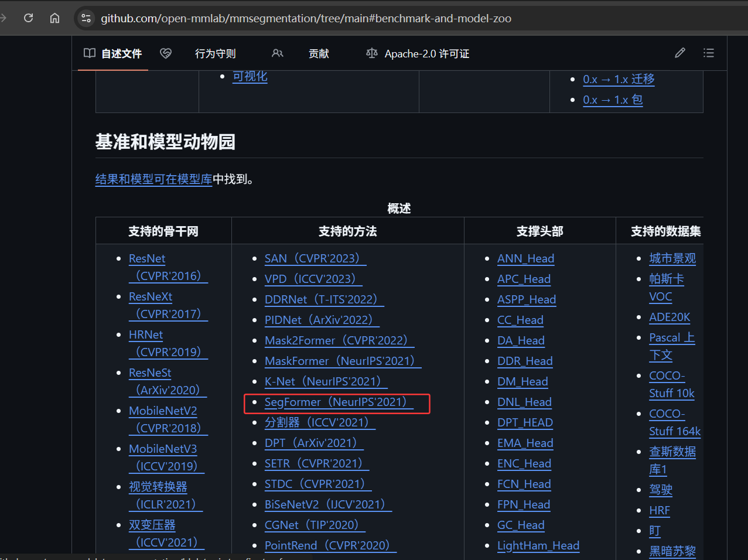Image resolution: width=748 pixels, height=560 pixels.
Task: Open the outline list icon in README header
Action: (x=709, y=53)
